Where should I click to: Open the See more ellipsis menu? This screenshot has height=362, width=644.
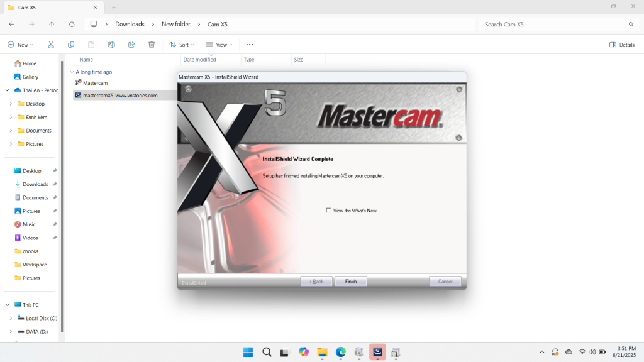(250, 45)
